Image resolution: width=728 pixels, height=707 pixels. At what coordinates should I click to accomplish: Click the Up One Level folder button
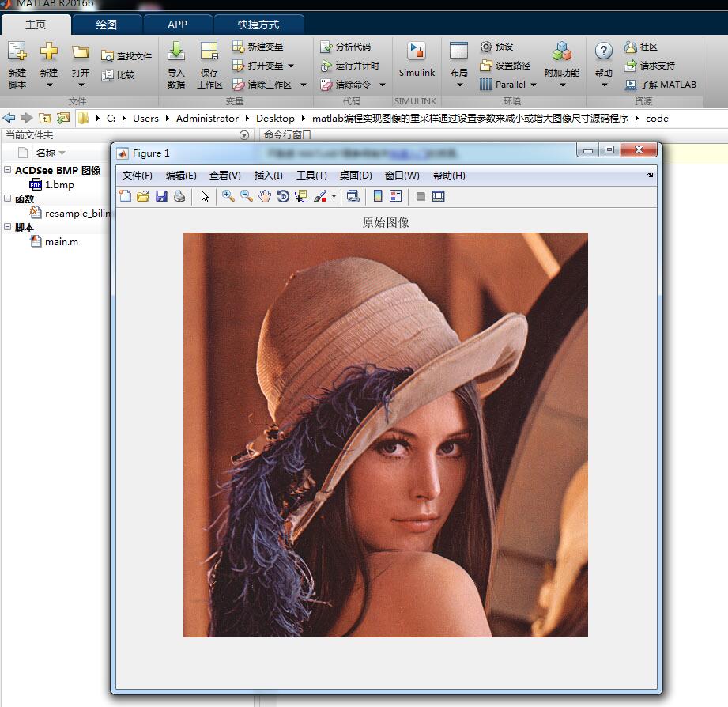[x=45, y=118]
